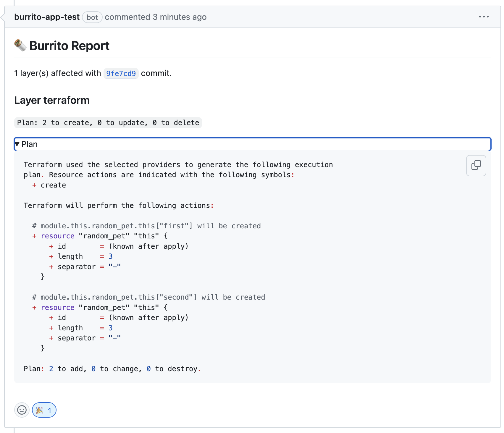Open commit 9fe7cd9

[x=121, y=74]
